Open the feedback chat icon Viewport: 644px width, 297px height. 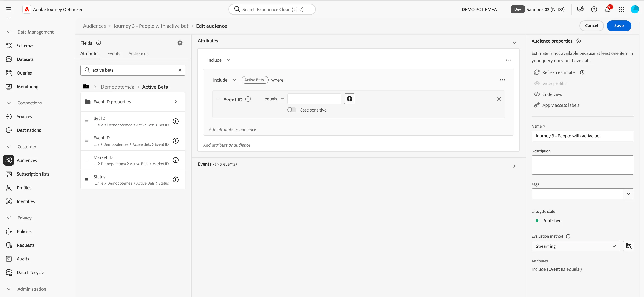click(580, 10)
